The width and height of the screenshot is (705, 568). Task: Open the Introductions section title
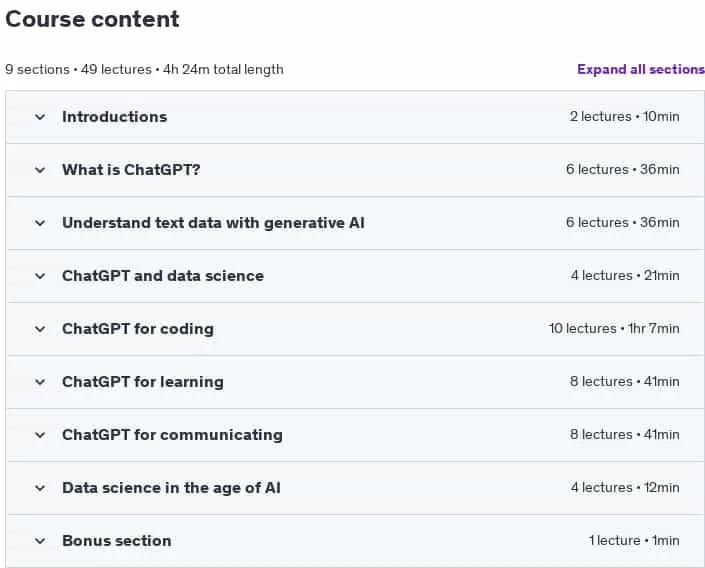(x=115, y=117)
